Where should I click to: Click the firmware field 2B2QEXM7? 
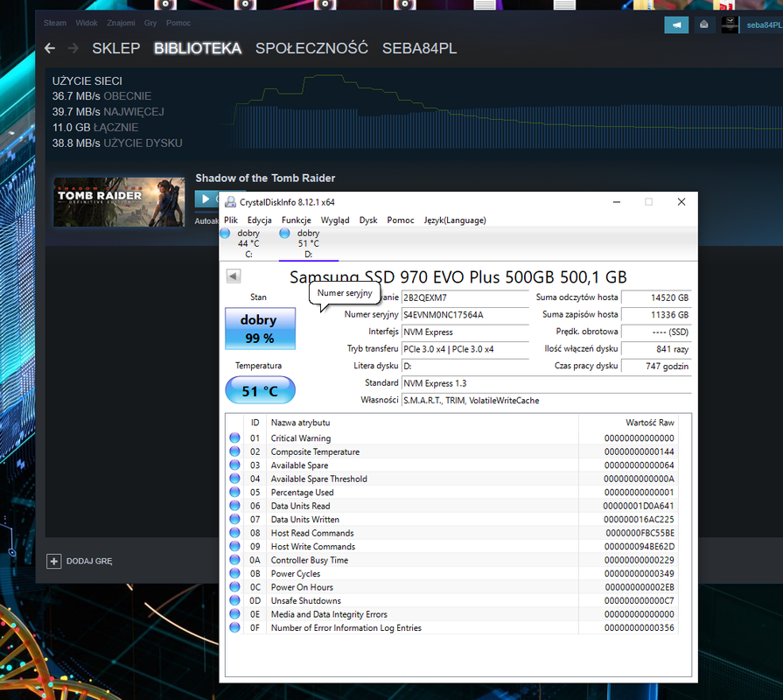click(x=465, y=297)
